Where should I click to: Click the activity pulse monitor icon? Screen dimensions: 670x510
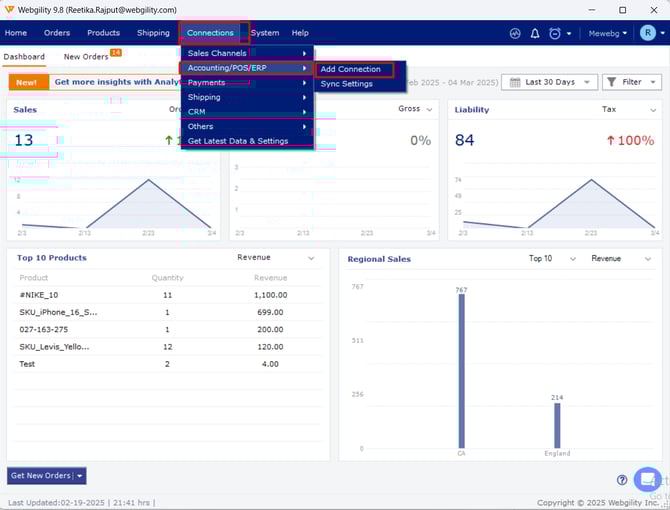(x=515, y=33)
